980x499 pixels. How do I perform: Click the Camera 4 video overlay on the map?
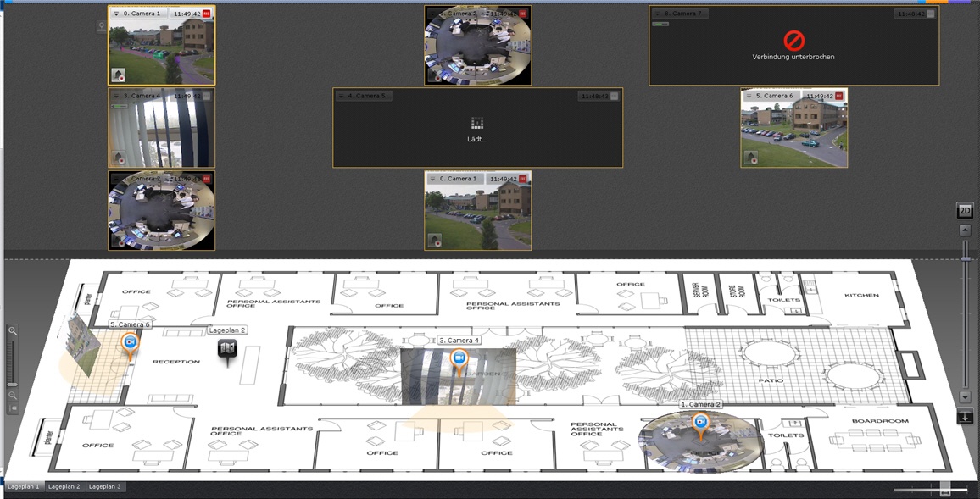pyautogui.click(x=458, y=376)
